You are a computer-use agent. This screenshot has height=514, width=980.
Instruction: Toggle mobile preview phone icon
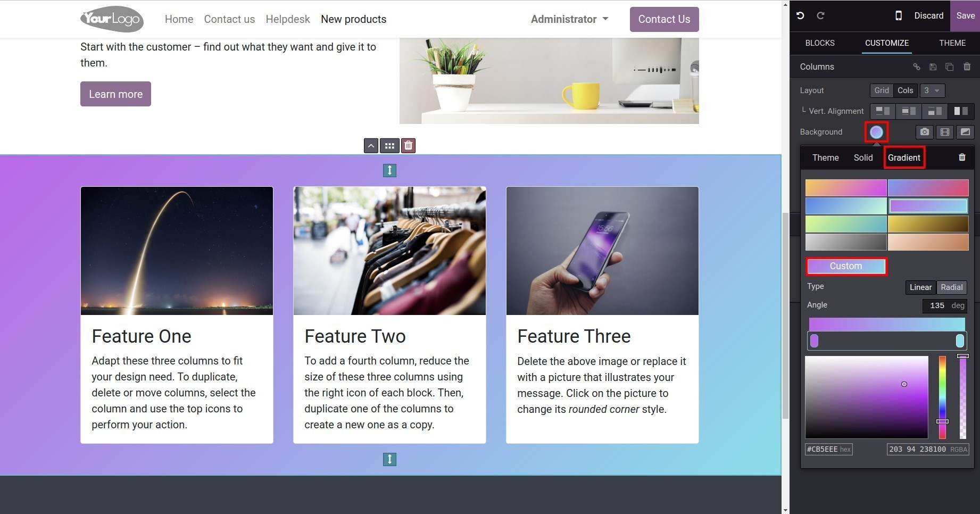(x=899, y=15)
